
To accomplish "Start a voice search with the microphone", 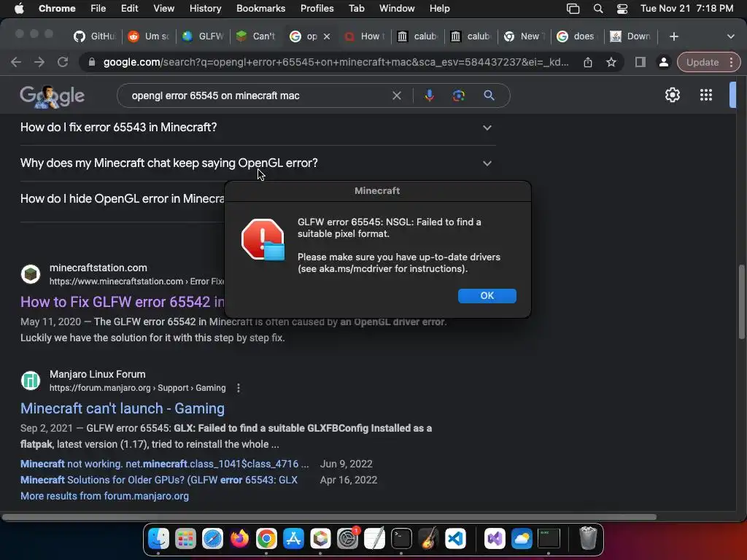I will (x=429, y=96).
